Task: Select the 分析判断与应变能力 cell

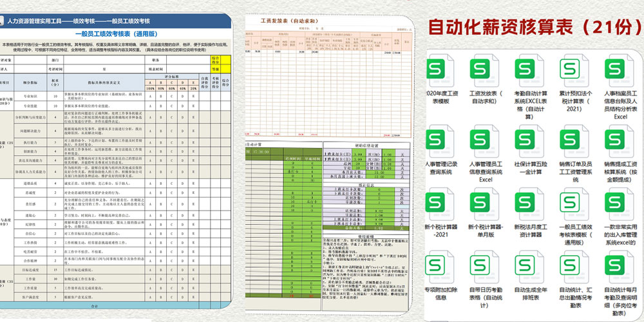Action: [x=31, y=117]
